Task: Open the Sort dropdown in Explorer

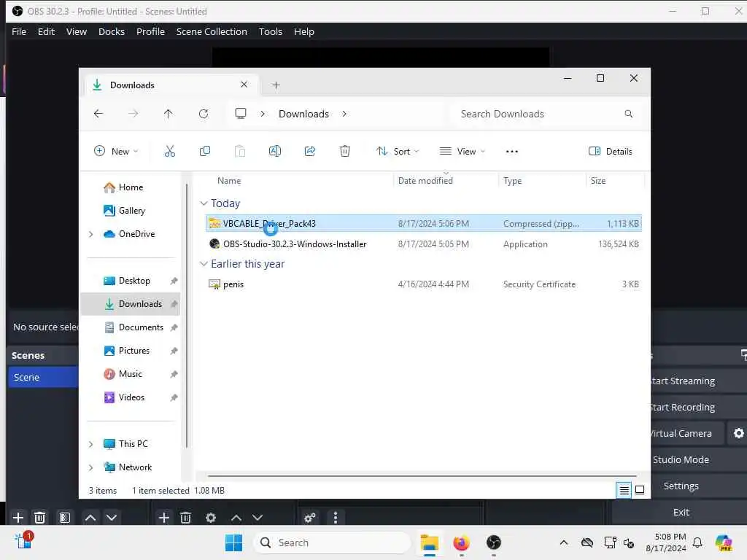Action: click(x=398, y=152)
